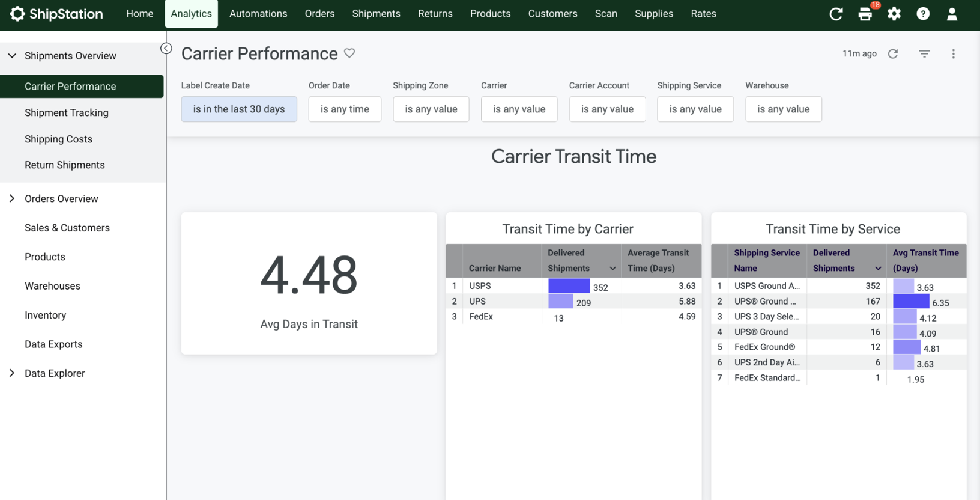Open the Shipping Service filter
Screen dimensions: 980x500
tap(695, 109)
